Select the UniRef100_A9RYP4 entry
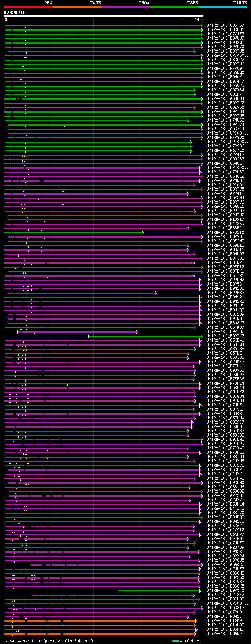The width and height of the screenshot is (251, 644). (225, 556)
